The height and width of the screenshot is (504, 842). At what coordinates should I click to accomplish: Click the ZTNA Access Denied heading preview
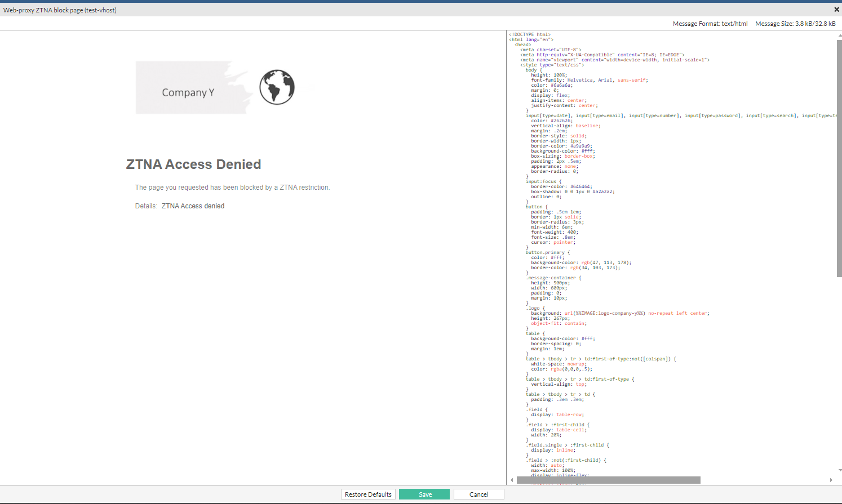click(x=193, y=164)
